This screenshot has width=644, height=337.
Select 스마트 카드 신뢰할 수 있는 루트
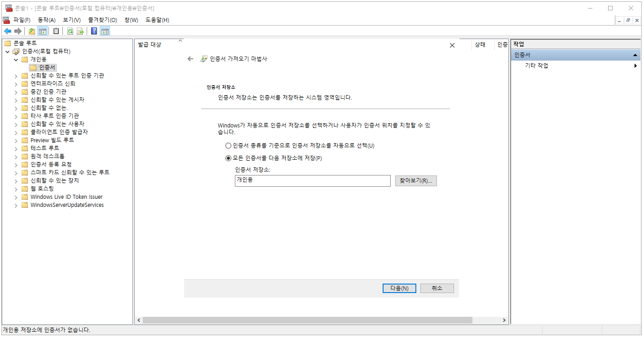[70, 172]
